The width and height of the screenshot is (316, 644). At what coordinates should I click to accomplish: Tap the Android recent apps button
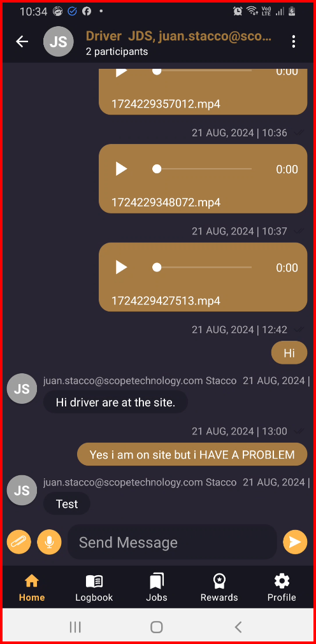point(75,627)
